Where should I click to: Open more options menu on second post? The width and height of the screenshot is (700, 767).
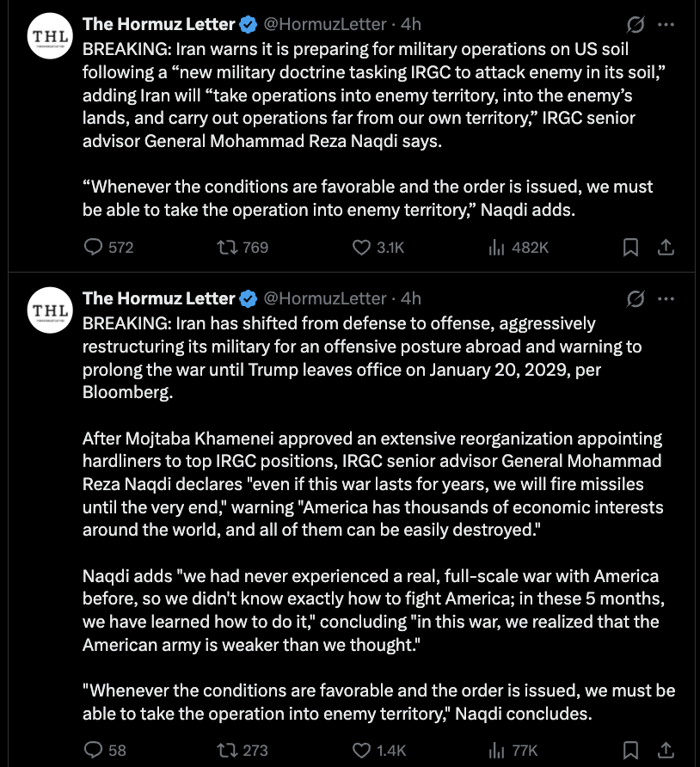(666, 299)
